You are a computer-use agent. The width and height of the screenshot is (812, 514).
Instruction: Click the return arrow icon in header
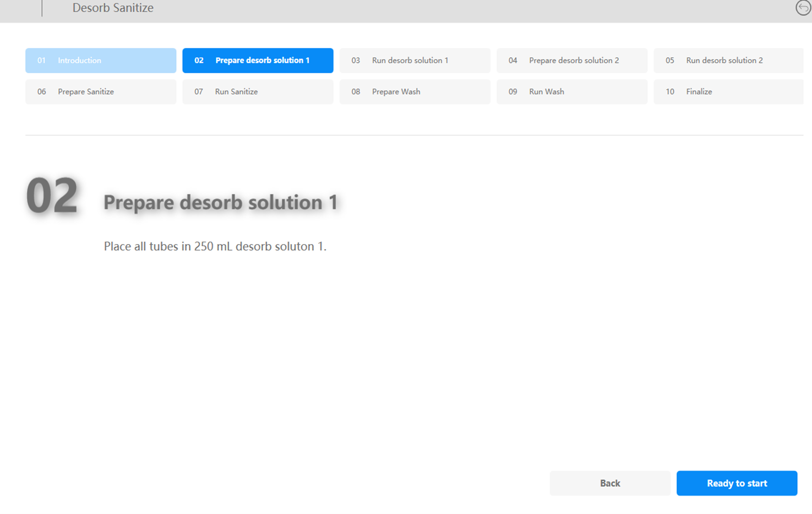coord(803,8)
